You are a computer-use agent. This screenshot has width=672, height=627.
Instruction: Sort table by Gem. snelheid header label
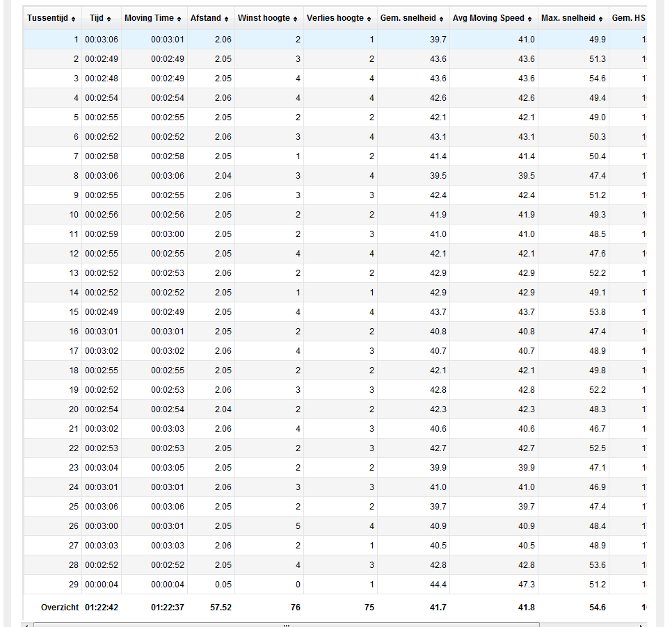408,18
